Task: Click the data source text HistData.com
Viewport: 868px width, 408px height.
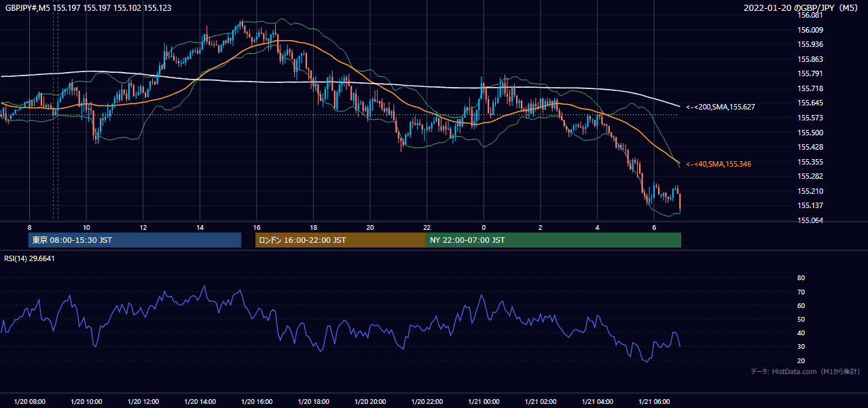Action: 793,371
